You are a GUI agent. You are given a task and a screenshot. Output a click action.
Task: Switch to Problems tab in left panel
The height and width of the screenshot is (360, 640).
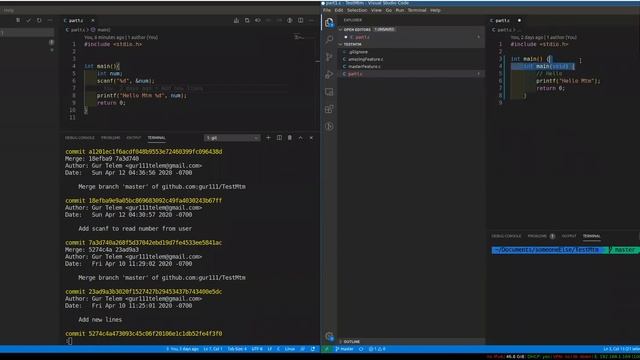[111, 138]
